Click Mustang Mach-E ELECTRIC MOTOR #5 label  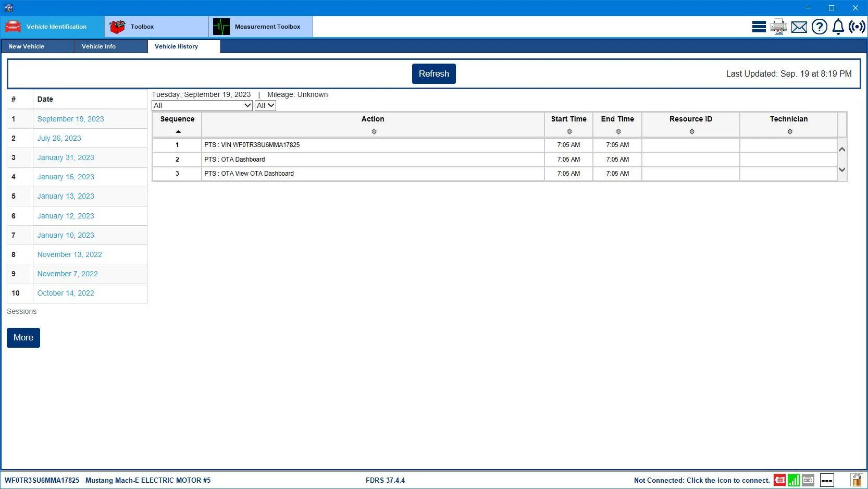[x=148, y=480]
